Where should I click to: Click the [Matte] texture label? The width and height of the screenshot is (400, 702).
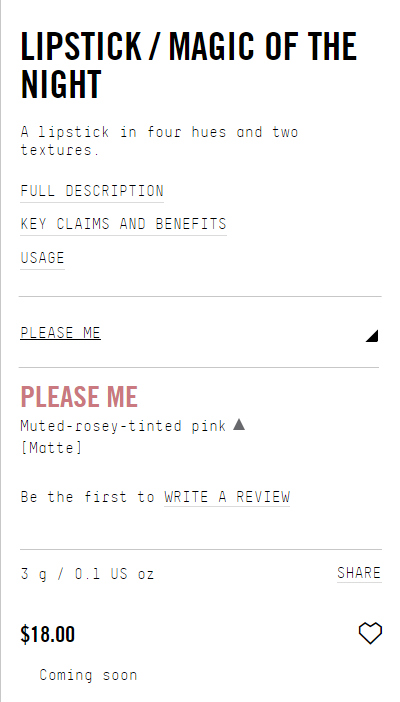[52, 447]
